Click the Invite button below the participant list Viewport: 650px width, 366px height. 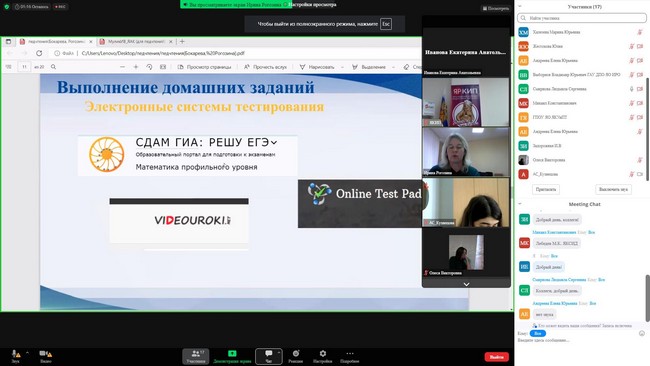coord(546,189)
